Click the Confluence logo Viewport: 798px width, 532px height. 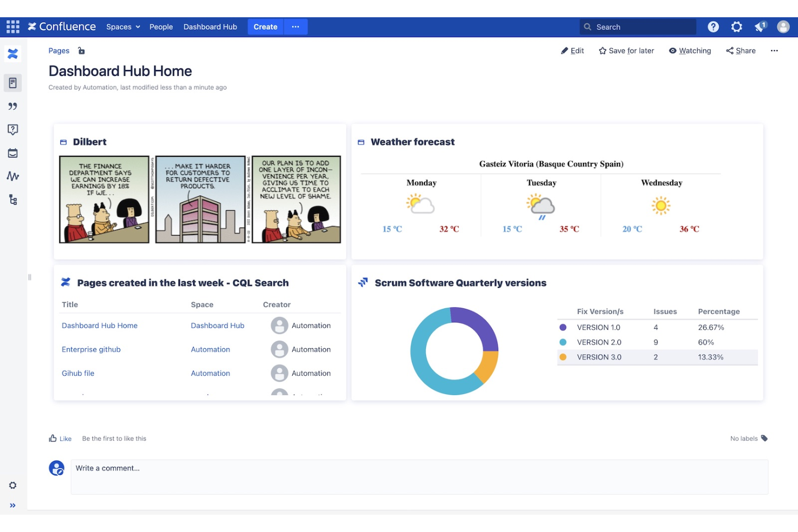click(62, 26)
